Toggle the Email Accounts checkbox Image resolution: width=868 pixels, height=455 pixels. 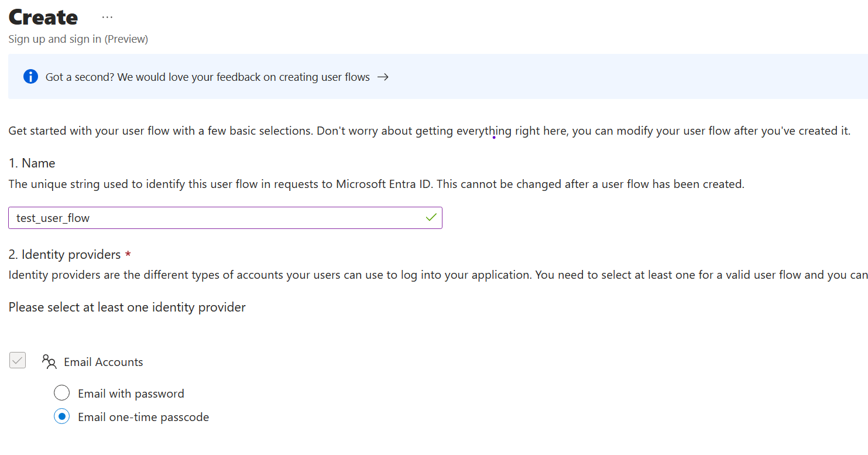pyautogui.click(x=18, y=360)
